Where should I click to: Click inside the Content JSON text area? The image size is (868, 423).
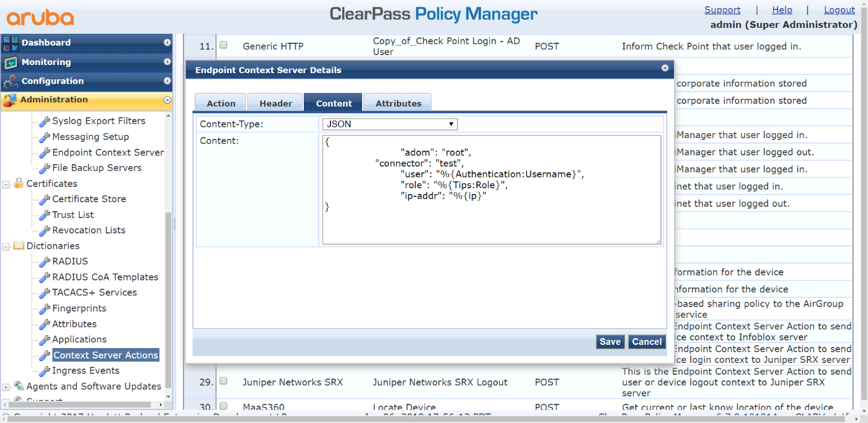[x=492, y=190]
